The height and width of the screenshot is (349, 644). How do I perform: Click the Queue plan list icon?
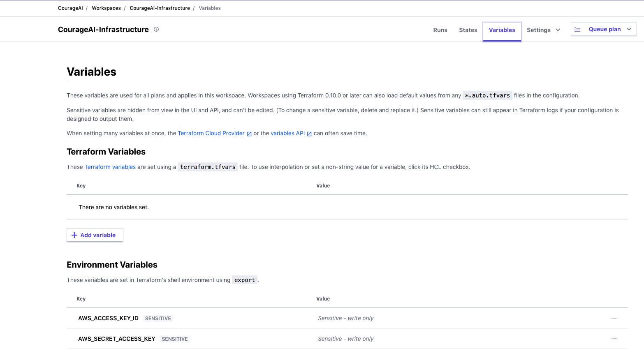click(x=577, y=30)
